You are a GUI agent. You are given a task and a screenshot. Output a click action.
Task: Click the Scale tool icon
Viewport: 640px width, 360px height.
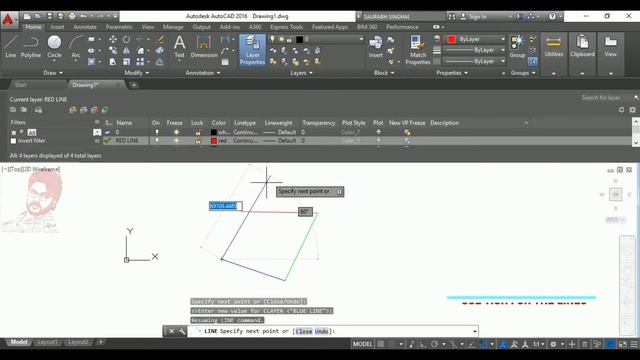[x=127, y=62]
